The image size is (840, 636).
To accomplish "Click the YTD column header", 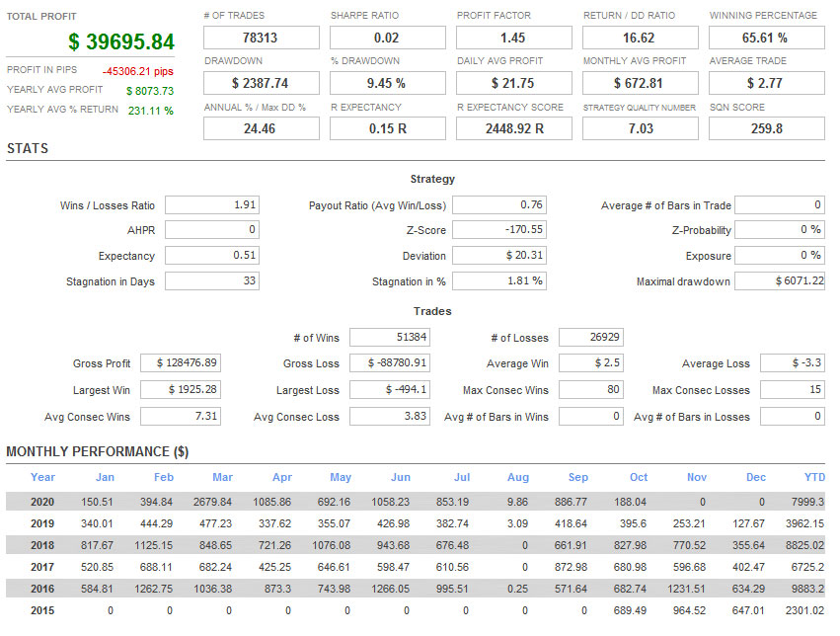I will (814, 477).
